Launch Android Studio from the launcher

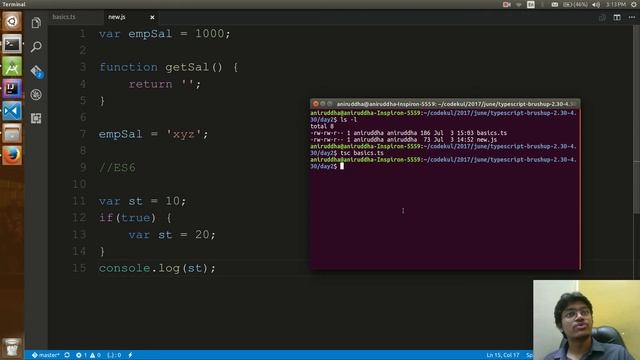coord(12,67)
